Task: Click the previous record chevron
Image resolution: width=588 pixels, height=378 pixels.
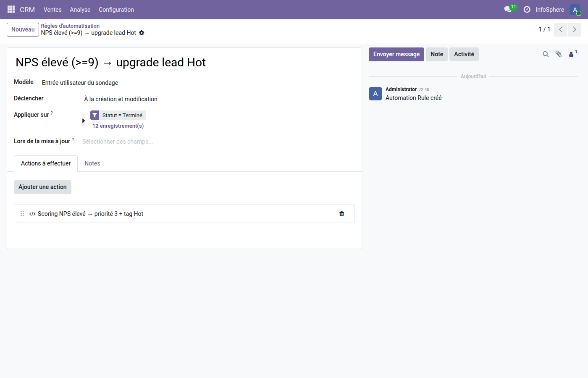Action: coord(560,29)
